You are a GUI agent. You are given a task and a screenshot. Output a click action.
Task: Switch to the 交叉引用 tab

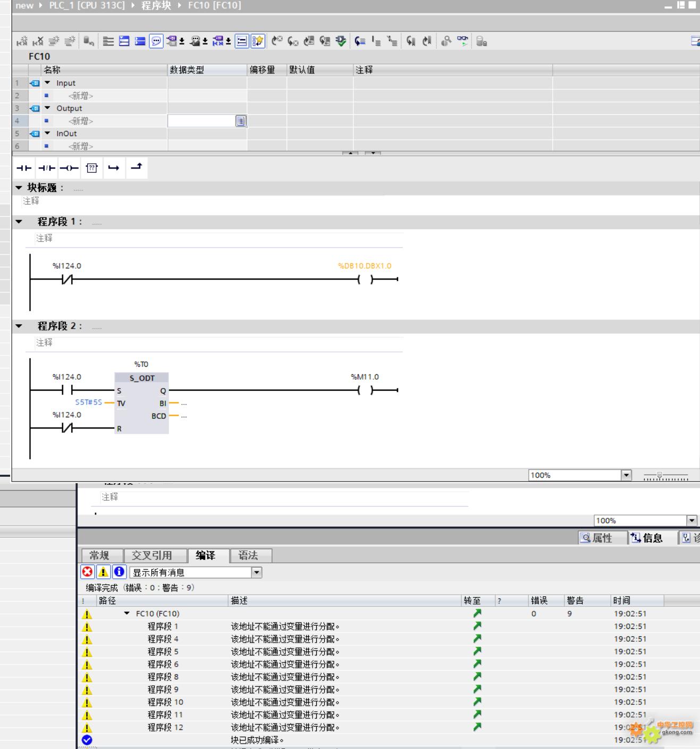tap(152, 556)
